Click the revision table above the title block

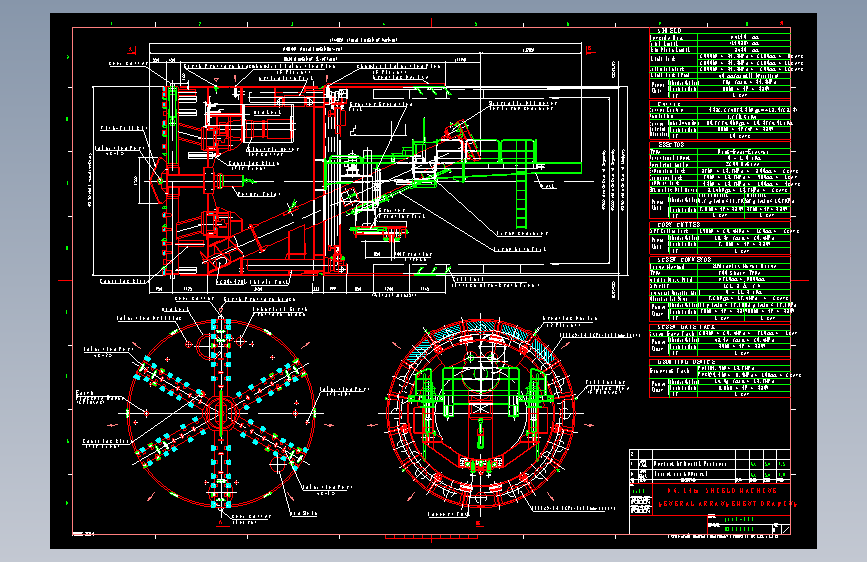(x=710, y=465)
